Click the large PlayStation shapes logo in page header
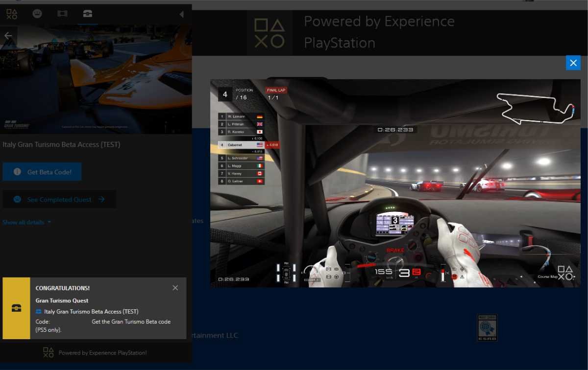Screen dimensions: 588x370 coord(269,33)
